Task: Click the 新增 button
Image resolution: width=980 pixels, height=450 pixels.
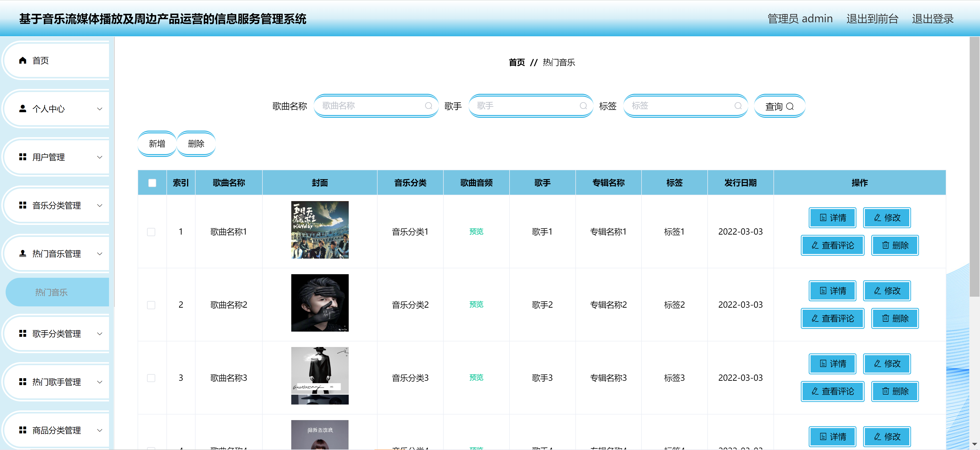Action: pyautogui.click(x=157, y=144)
